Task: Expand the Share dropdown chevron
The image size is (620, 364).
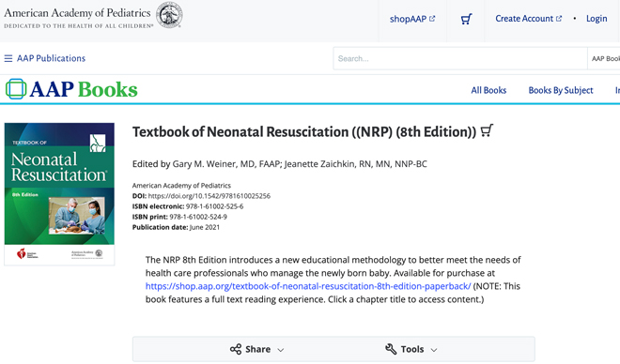Action: (x=281, y=350)
